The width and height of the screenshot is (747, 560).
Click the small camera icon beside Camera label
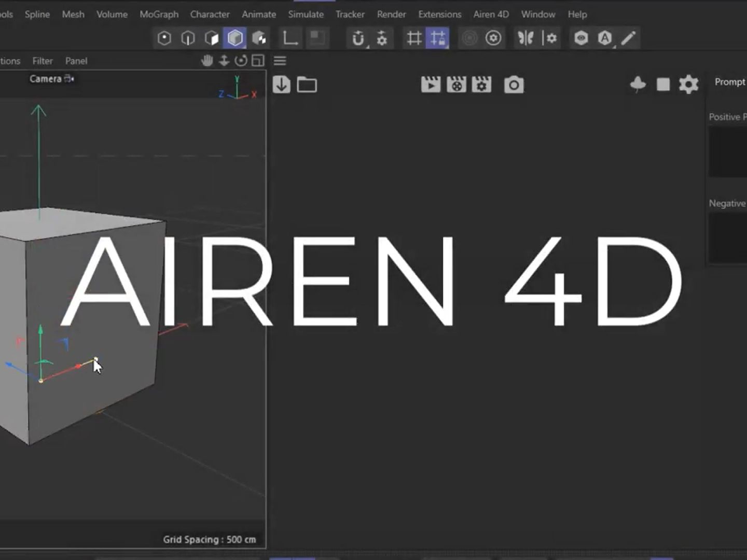[x=69, y=79]
